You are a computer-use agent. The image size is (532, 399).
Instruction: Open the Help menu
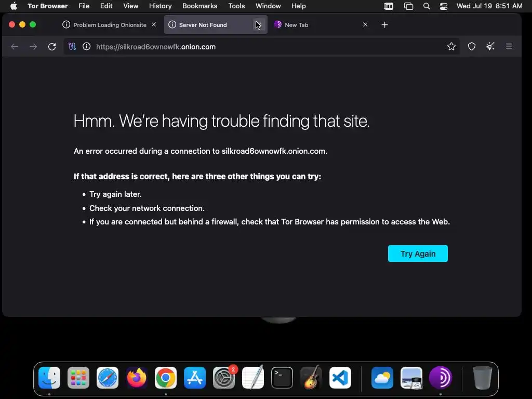click(x=299, y=6)
